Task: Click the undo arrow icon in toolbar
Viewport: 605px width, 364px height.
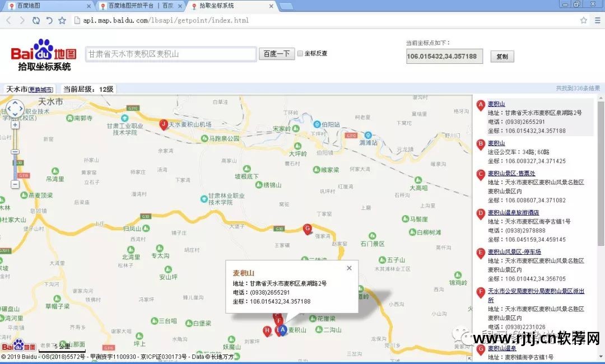Action: [49, 20]
